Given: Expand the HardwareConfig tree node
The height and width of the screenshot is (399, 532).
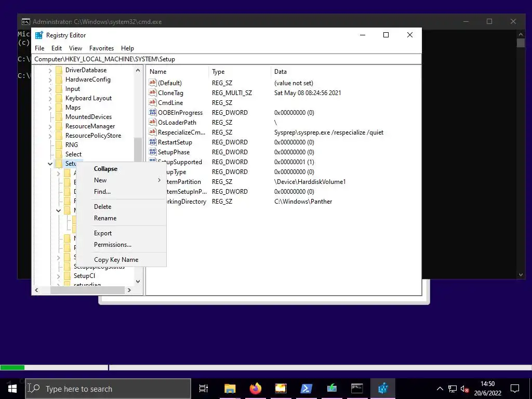Looking at the screenshot, I should (50, 79).
